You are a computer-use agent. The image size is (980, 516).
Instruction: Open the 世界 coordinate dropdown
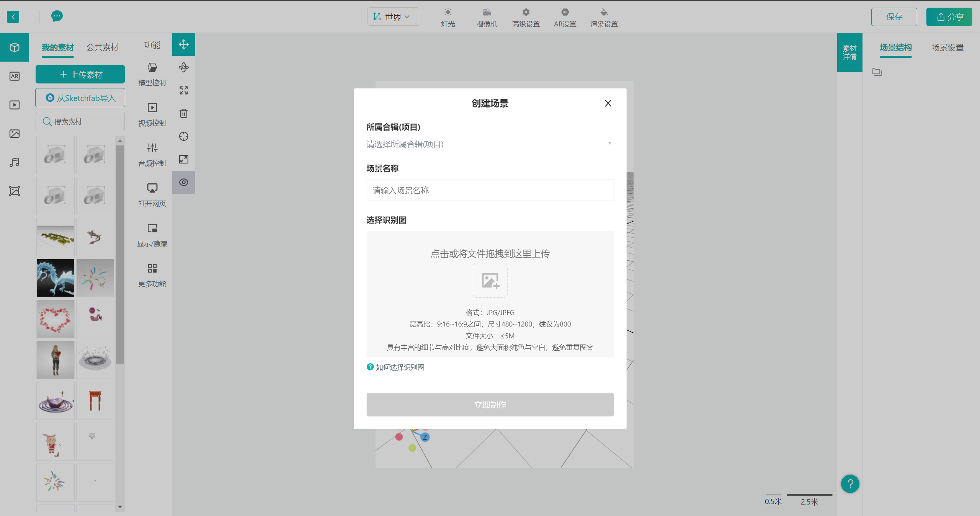coord(393,17)
